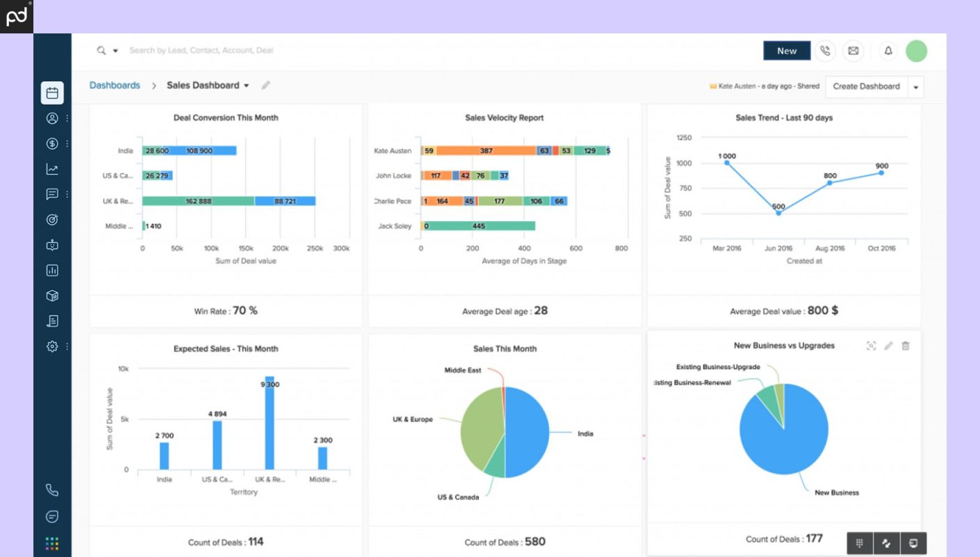The height and width of the screenshot is (557, 980).
Task: Click the New button in the header
Action: pyautogui.click(x=786, y=50)
